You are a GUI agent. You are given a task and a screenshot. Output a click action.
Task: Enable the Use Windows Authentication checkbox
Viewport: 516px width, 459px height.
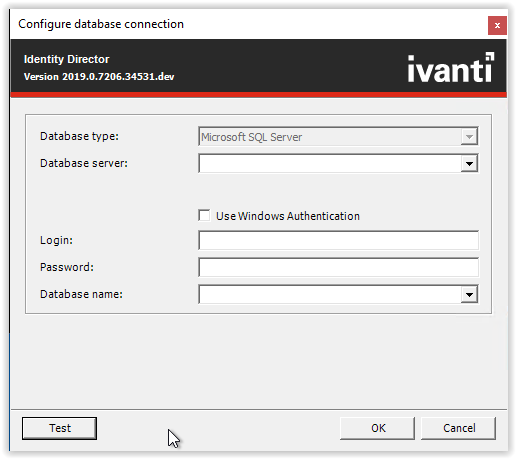[204, 215]
